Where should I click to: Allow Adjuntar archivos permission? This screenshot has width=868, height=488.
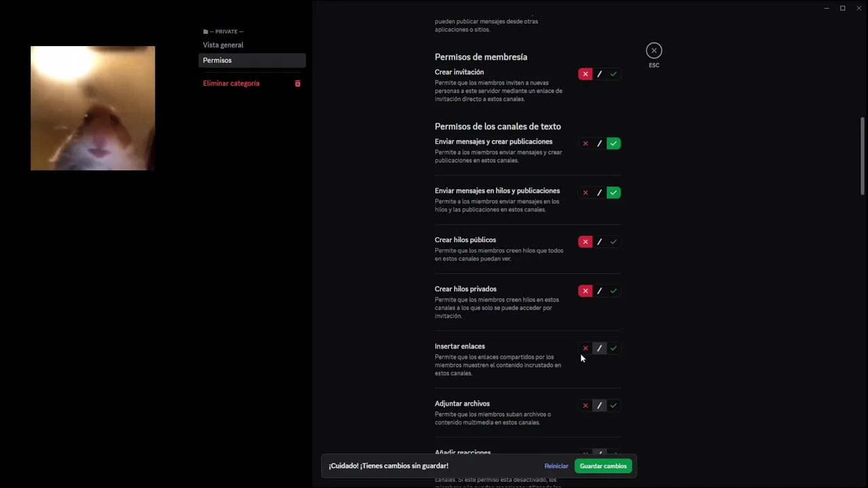tap(614, 406)
